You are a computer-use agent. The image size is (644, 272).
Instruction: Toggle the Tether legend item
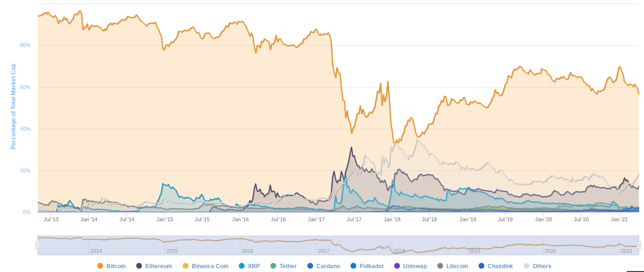(x=283, y=266)
